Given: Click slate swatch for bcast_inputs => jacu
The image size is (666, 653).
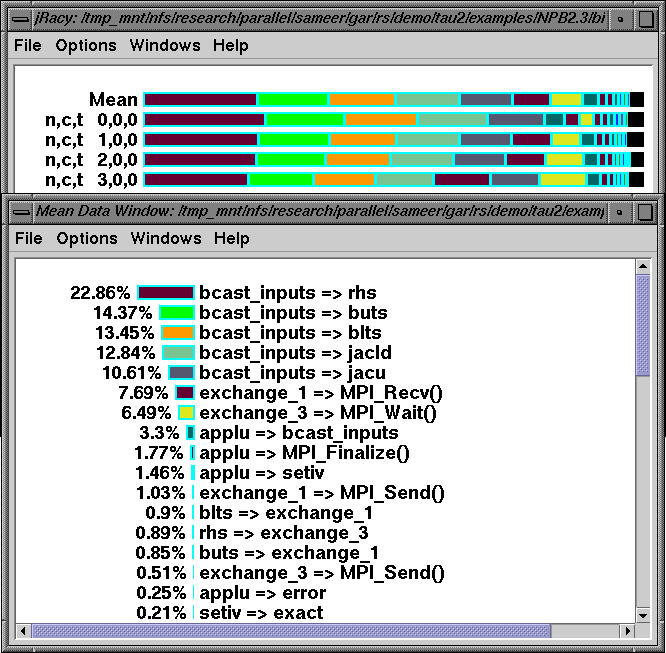Looking at the screenshot, I should (x=181, y=373).
